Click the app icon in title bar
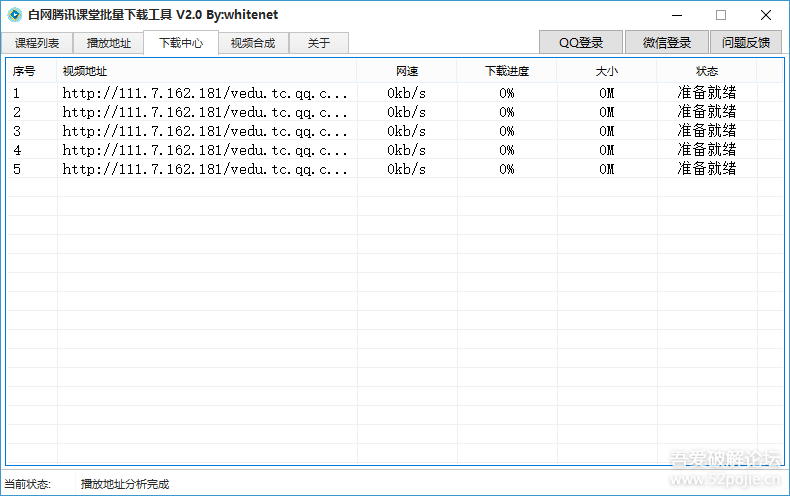This screenshot has width=790, height=496. 15,15
